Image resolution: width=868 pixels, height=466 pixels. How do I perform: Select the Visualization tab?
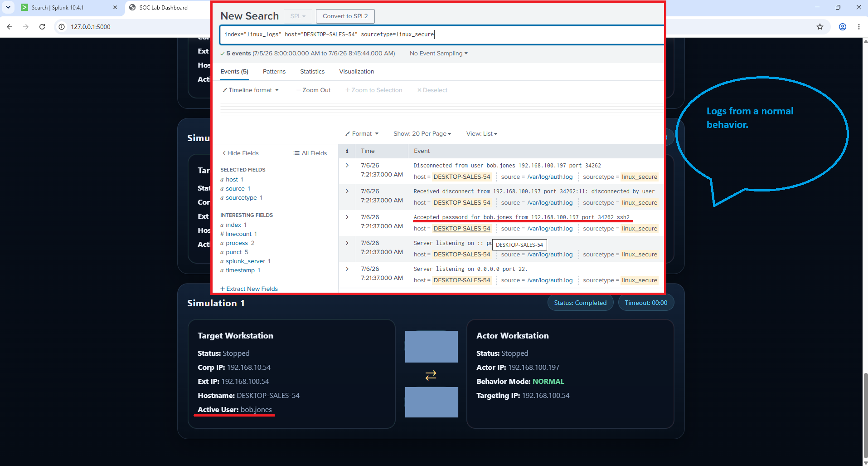pyautogui.click(x=357, y=72)
